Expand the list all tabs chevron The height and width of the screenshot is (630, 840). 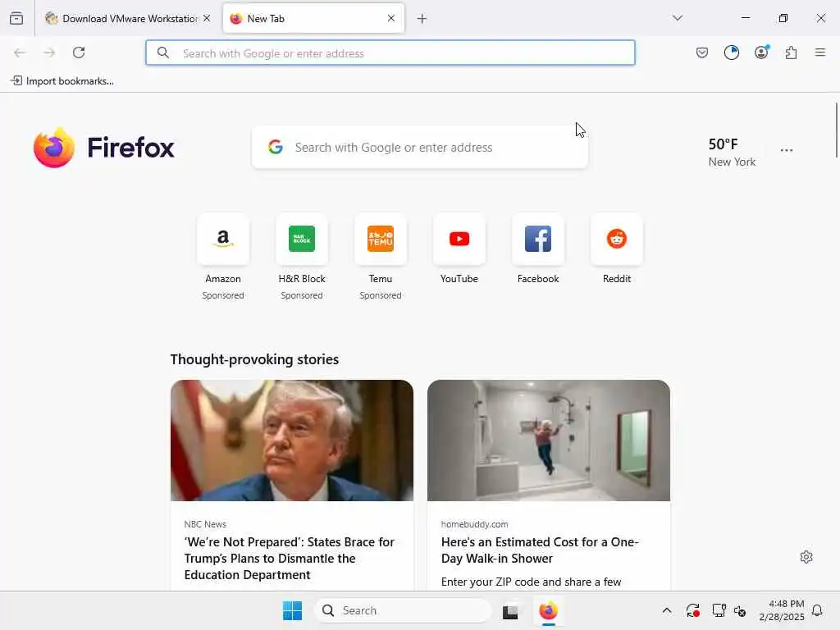(x=678, y=18)
